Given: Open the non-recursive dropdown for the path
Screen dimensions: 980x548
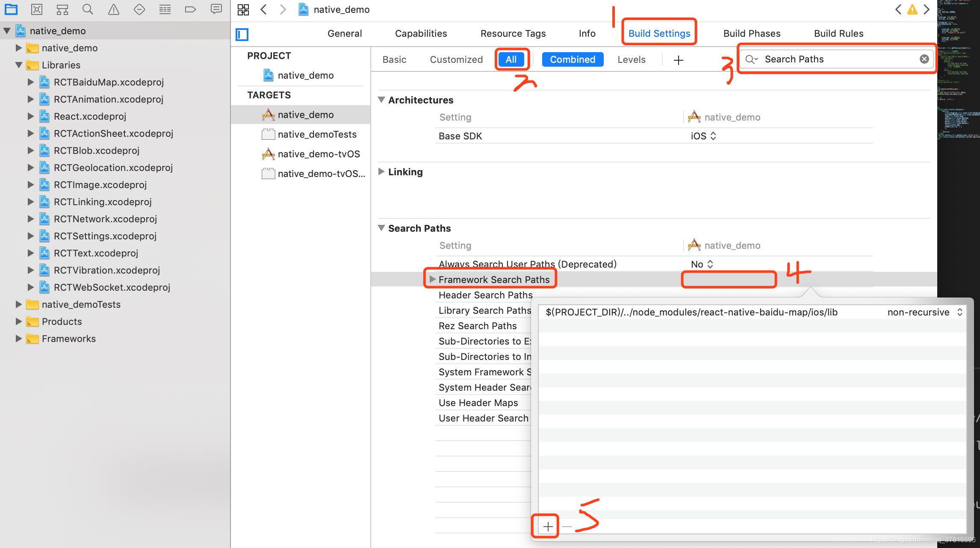Looking at the screenshot, I should [x=924, y=312].
